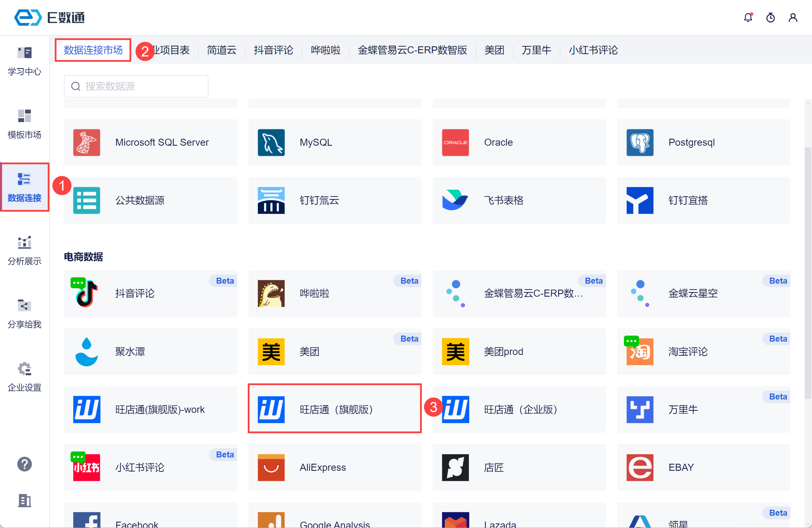Viewport: 812px width, 528px height.
Task: Select the 金蝶管易云C-ERP数... card
Action: coord(519,293)
